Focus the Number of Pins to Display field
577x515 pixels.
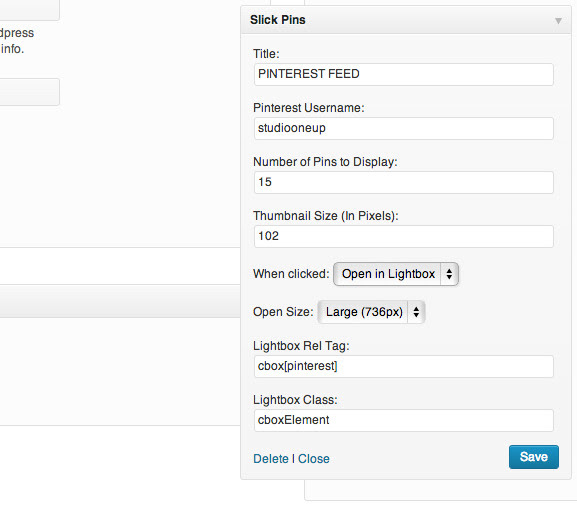tap(404, 182)
